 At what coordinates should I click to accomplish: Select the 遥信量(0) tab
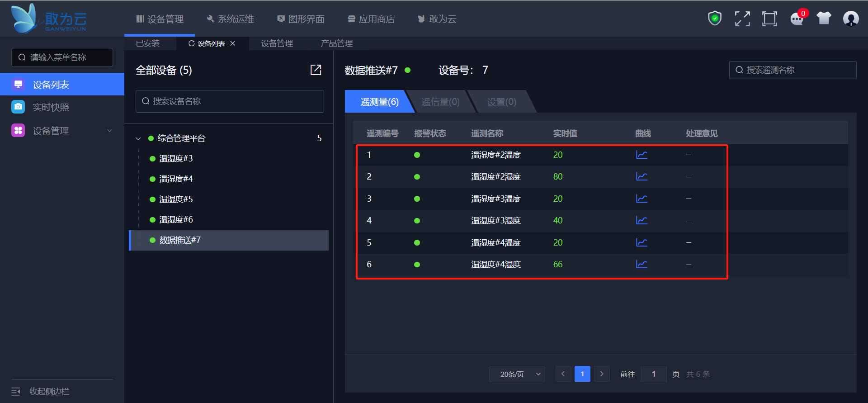440,102
